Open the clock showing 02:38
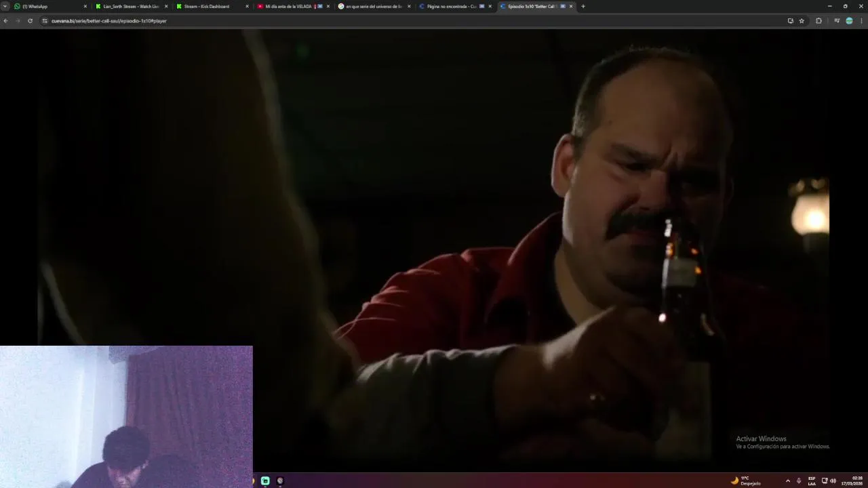This screenshot has height=488, width=868. [x=852, y=481]
